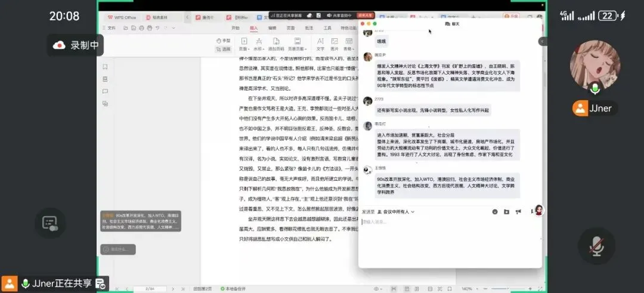This screenshot has height=293, width=644.
Task: Click the message starting '还有新写实小说出现'
Action: point(433,110)
